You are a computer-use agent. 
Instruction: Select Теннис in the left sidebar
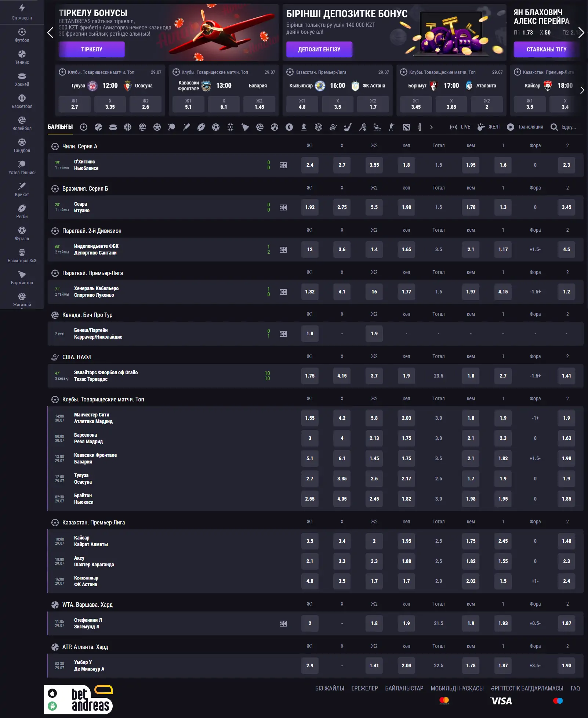click(22, 57)
